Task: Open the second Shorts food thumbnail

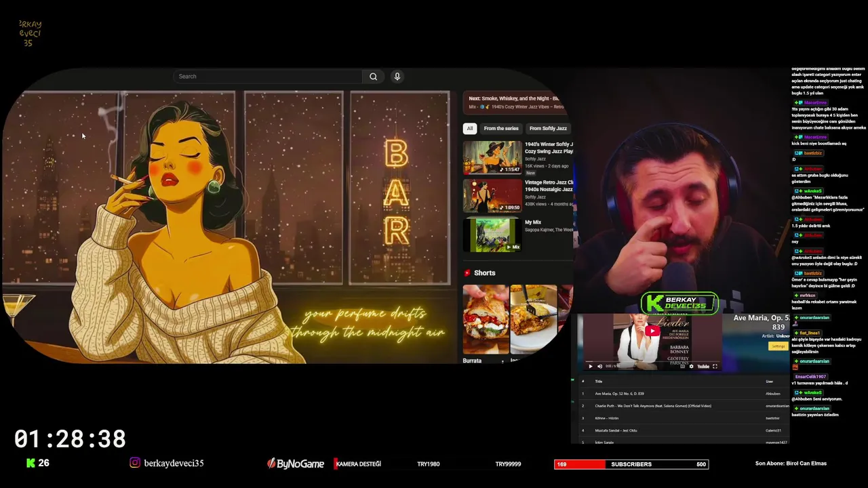Action: 534,319
